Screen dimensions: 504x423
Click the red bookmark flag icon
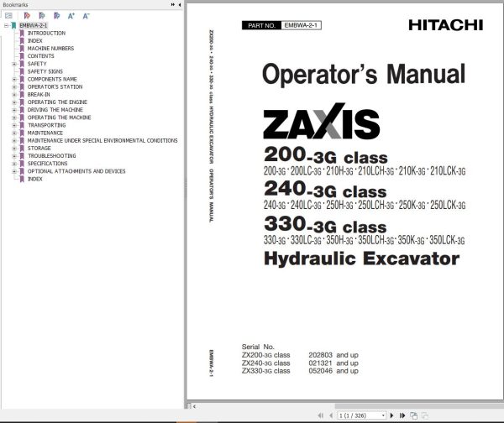click(27, 15)
